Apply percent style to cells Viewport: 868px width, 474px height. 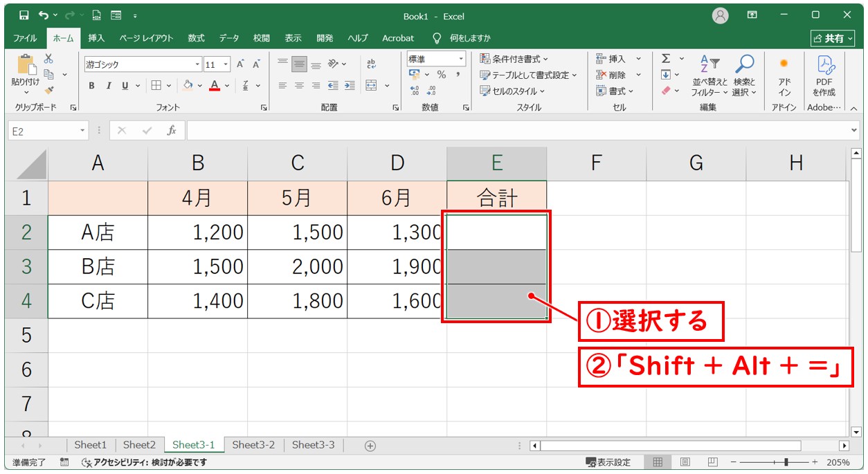442,74
